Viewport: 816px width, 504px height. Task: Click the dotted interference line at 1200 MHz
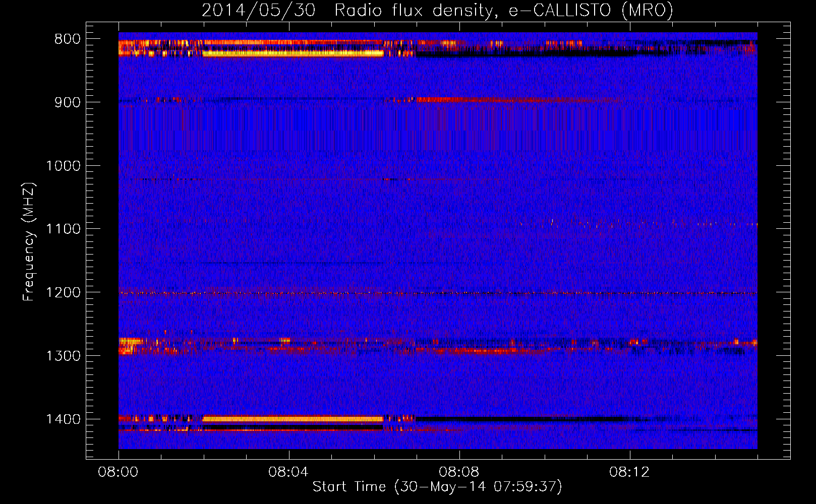click(x=438, y=293)
